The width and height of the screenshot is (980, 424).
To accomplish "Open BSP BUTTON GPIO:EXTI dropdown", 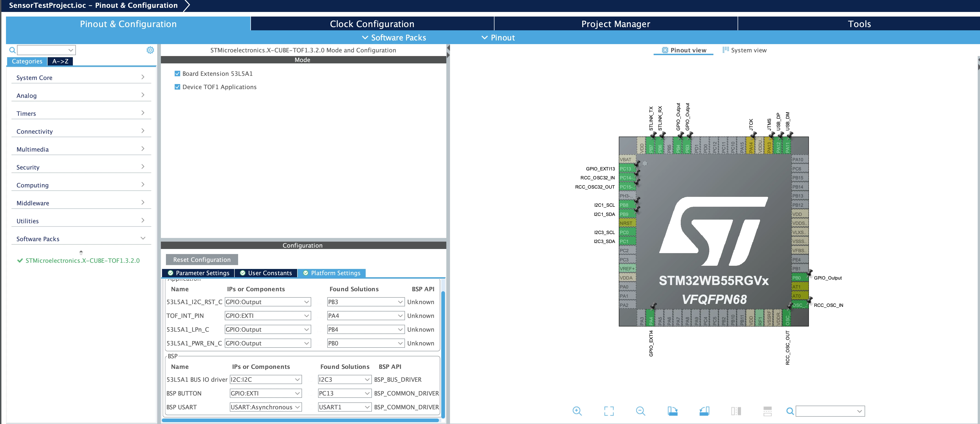I will [x=265, y=393].
